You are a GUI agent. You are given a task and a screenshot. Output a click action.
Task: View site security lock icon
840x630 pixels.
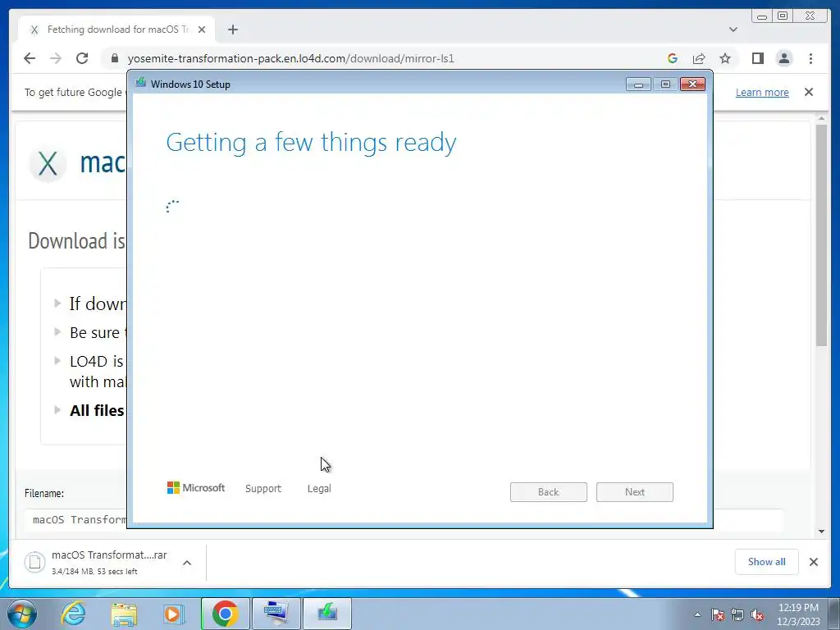point(114,58)
